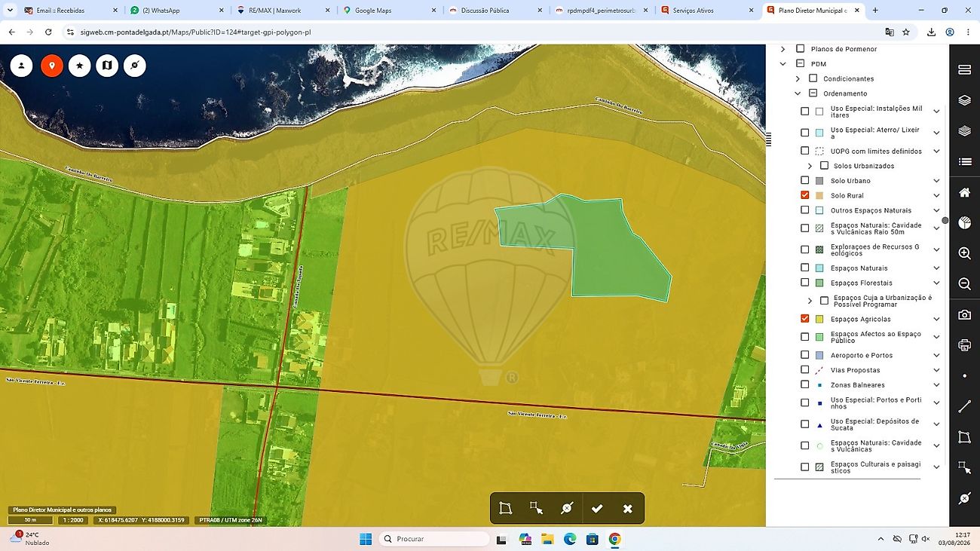
Task: Go to home extent in right sidebar
Action: [x=964, y=192]
